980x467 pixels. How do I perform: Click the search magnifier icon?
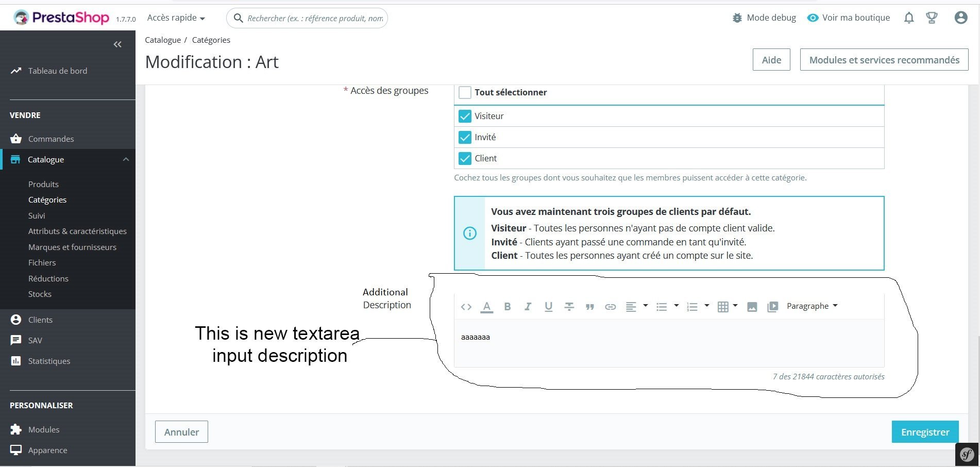[238, 18]
